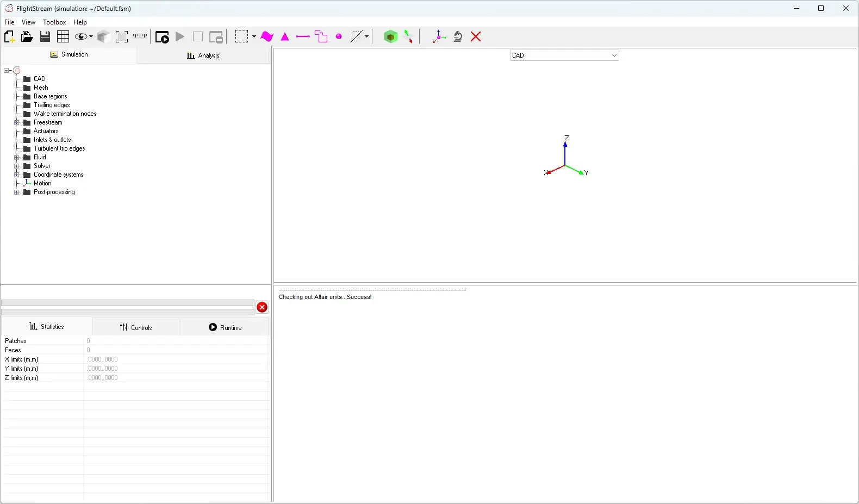The image size is (859, 504).
Task: Click the green and red arrows icon
Action: coord(408,36)
